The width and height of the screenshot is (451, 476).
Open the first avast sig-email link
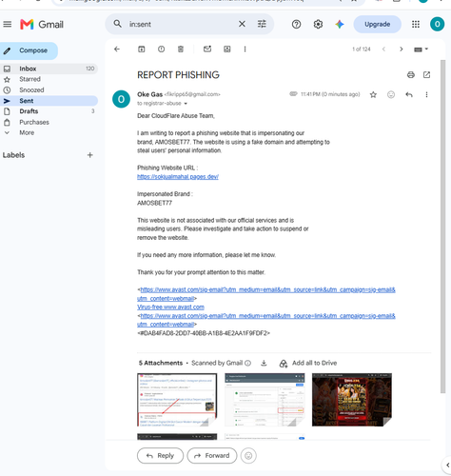click(266, 294)
